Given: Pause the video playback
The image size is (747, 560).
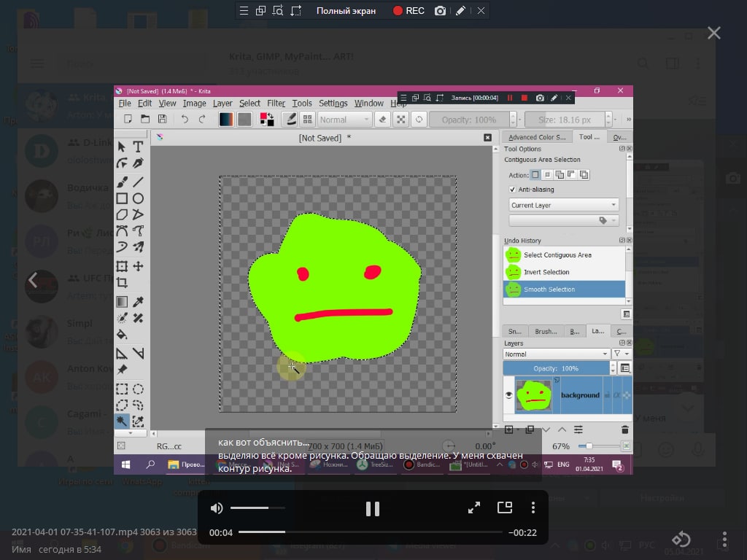Looking at the screenshot, I should pyautogui.click(x=373, y=508).
